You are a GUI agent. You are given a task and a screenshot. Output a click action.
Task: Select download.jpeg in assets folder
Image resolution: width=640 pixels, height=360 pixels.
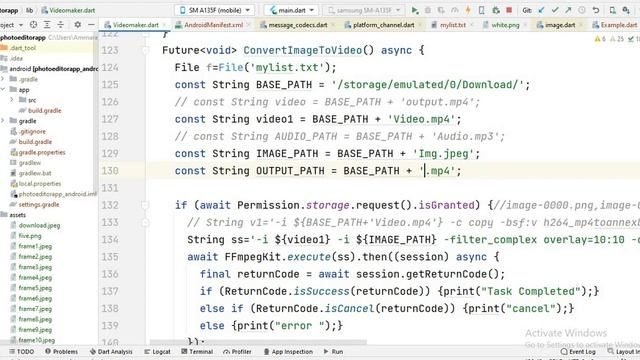35,225
